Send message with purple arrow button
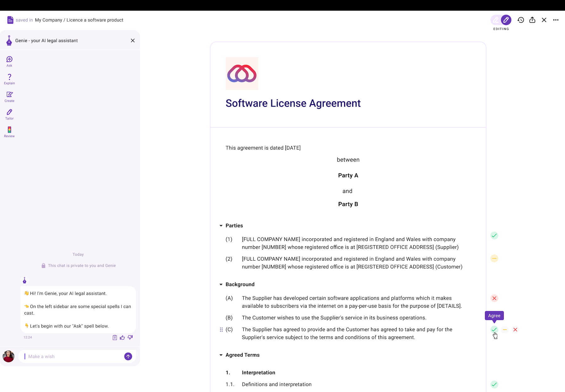Viewport: 565px width, 392px height. [x=128, y=357]
